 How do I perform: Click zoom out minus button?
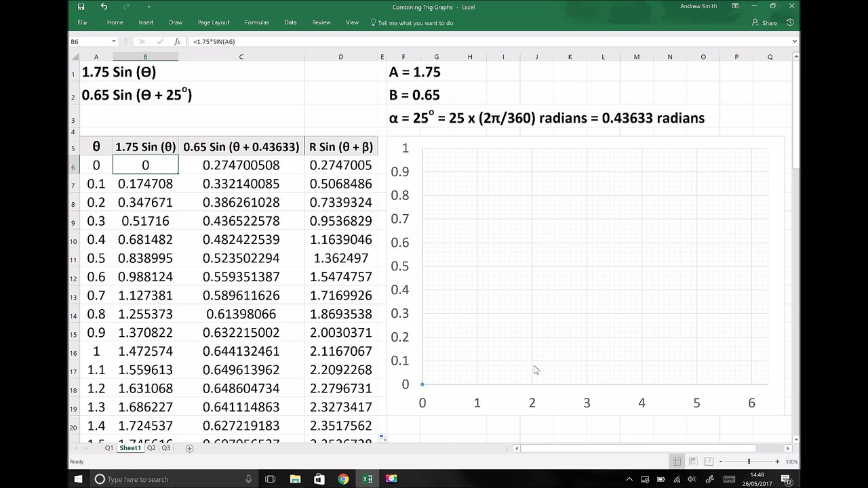pos(721,462)
